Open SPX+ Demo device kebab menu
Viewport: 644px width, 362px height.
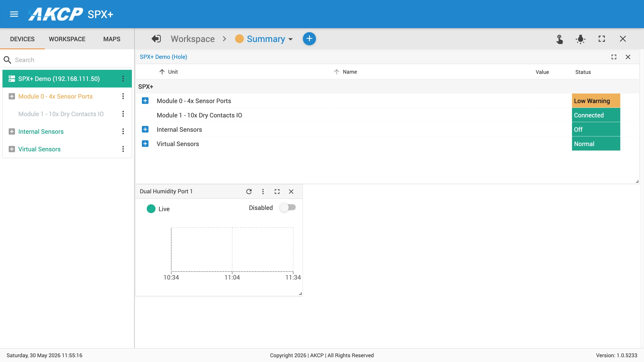coord(123,79)
